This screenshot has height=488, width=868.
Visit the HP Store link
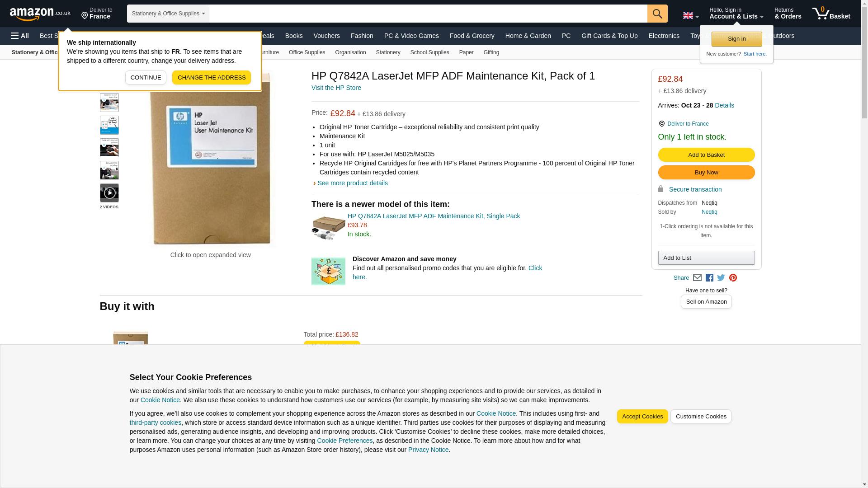coord(336,88)
